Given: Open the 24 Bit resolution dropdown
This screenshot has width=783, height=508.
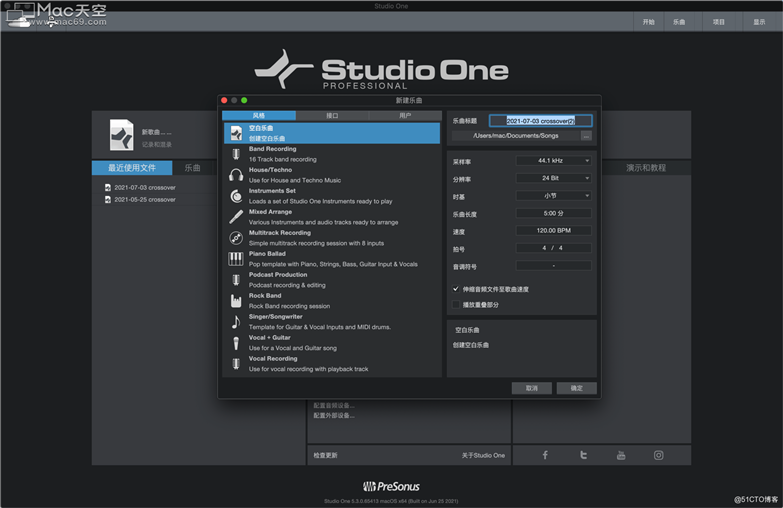Looking at the screenshot, I should coord(553,178).
